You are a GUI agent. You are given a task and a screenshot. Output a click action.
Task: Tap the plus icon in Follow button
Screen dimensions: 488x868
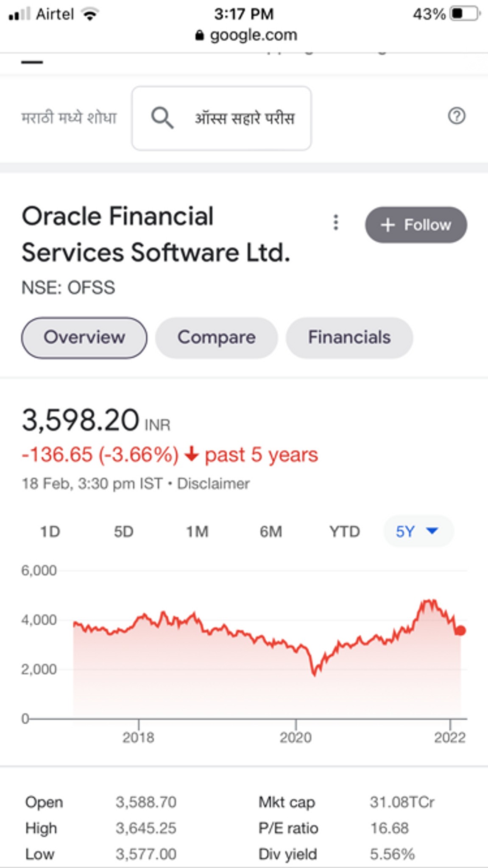pos(388,225)
